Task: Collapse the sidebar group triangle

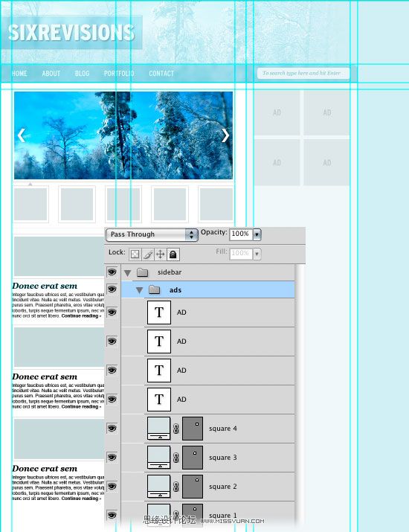Action: [x=127, y=273]
